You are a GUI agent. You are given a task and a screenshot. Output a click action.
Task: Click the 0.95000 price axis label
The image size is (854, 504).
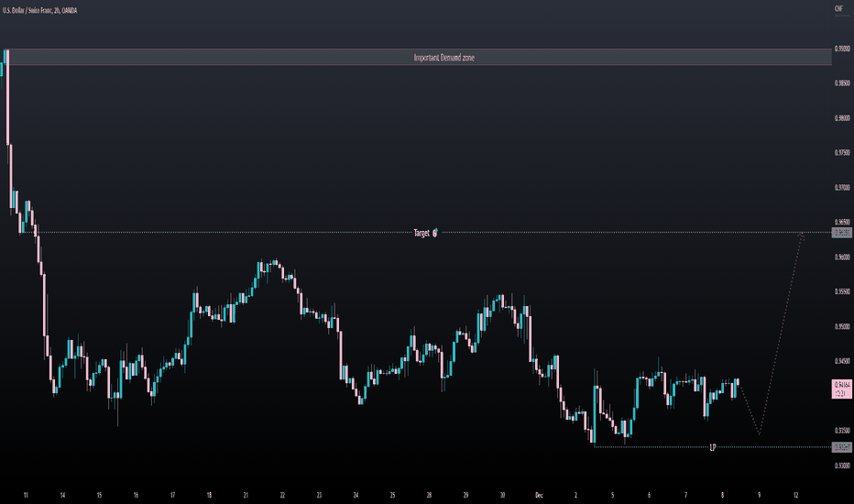pos(842,326)
